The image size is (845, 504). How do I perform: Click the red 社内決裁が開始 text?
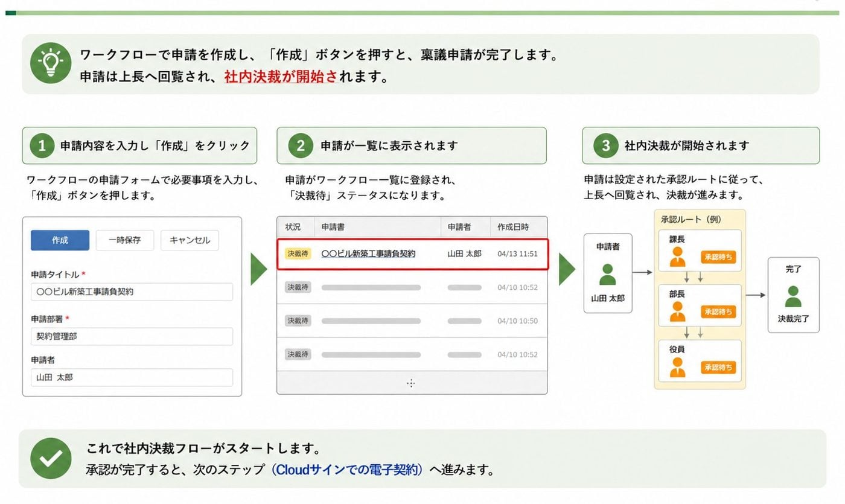281,78
